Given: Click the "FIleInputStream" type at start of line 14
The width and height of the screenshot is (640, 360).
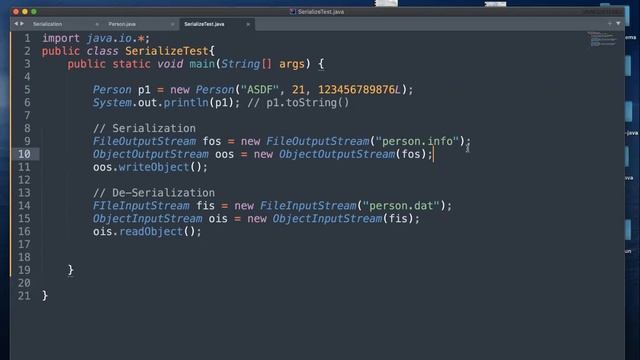Looking at the screenshot, I should [141, 205].
